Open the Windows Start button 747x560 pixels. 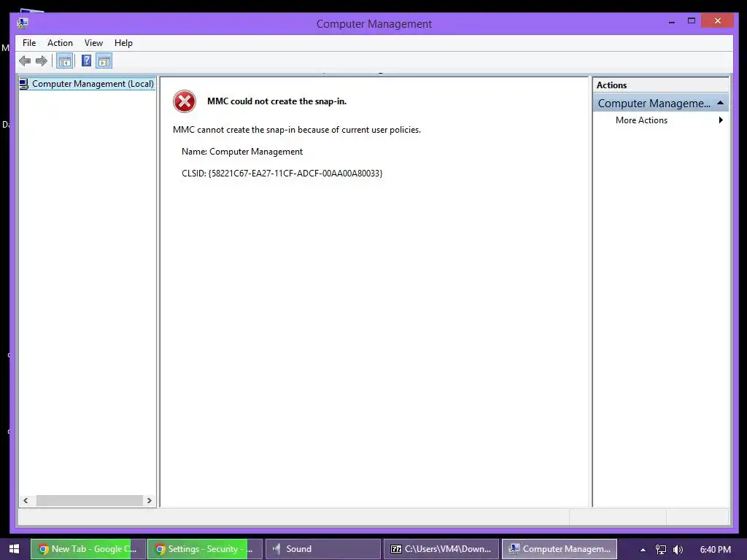(15, 549)
